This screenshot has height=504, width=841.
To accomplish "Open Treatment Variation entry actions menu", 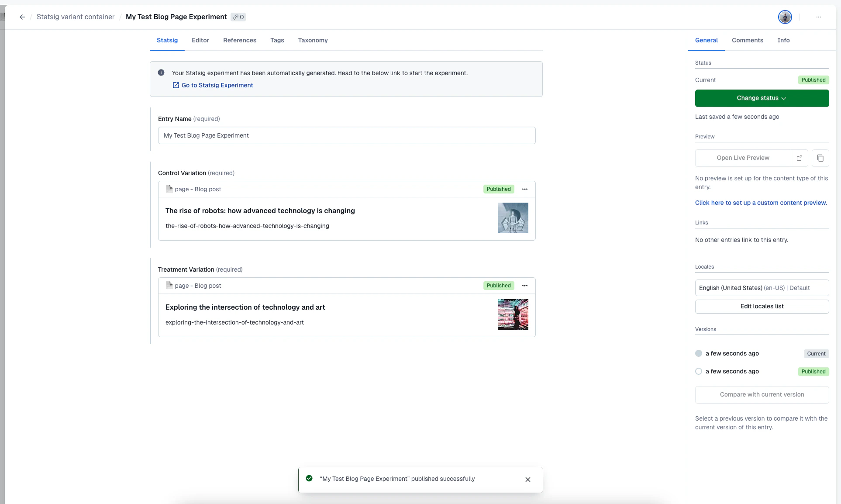I will pos(524,286).
